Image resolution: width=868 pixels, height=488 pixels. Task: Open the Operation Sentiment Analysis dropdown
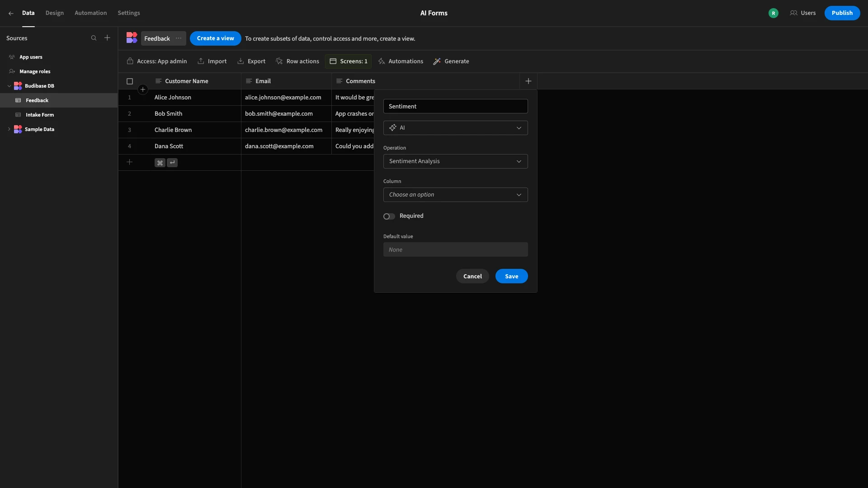click(x=455, y=161)
